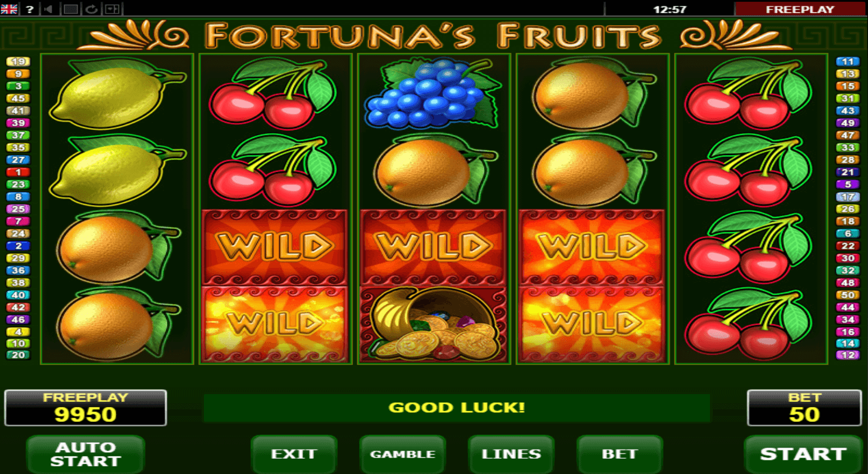Open the GAMBLE feature
The height and width of the screenshot is (474, 868).
pyautogui.click(x=403, y=454)
